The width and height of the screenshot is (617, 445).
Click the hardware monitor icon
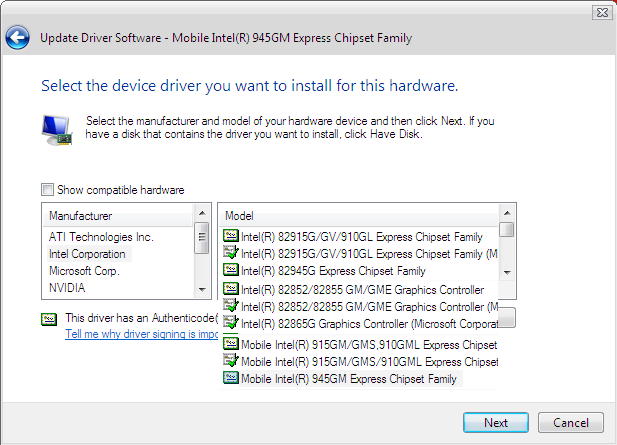(57, 130)
